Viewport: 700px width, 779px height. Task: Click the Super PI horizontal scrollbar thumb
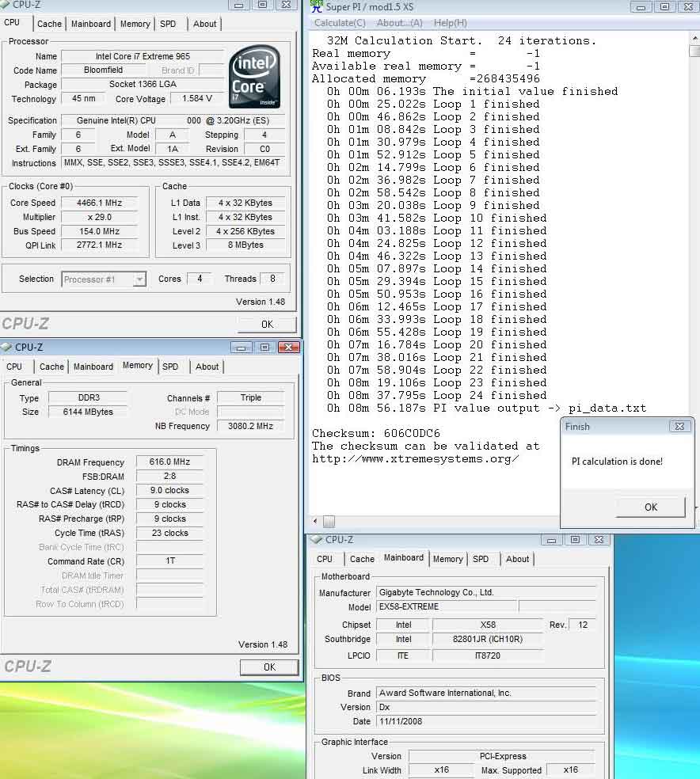tap(329, 521)
